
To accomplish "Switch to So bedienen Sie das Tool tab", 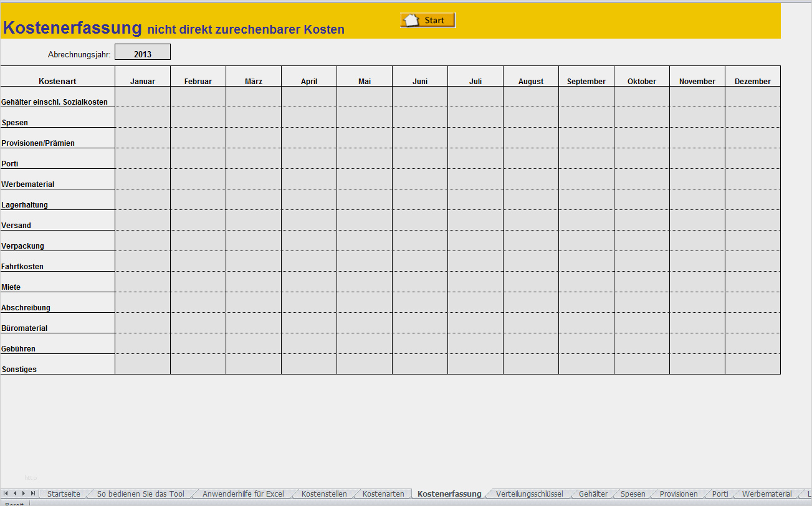I will [x=140, y=494].
